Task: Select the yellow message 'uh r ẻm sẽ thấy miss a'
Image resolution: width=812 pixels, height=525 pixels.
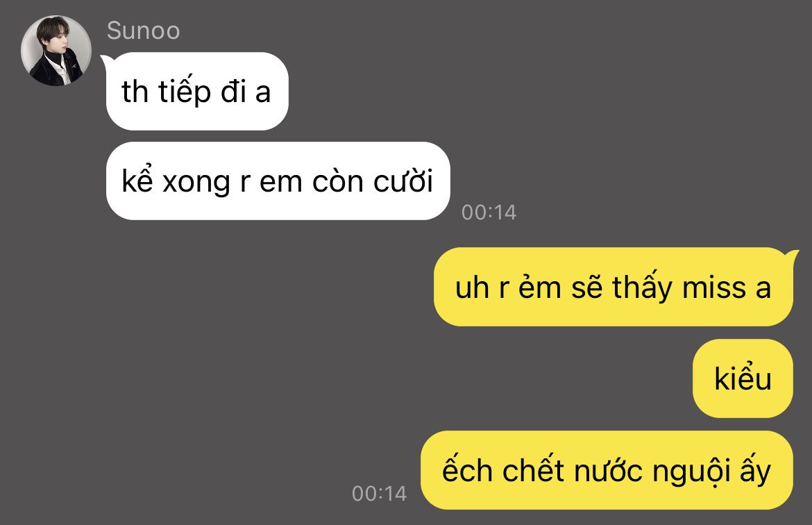Action: click(613, 287)
